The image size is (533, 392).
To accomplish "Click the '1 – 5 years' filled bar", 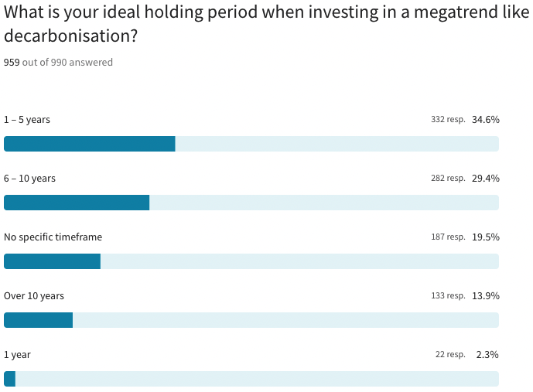I will click(89, 144).
